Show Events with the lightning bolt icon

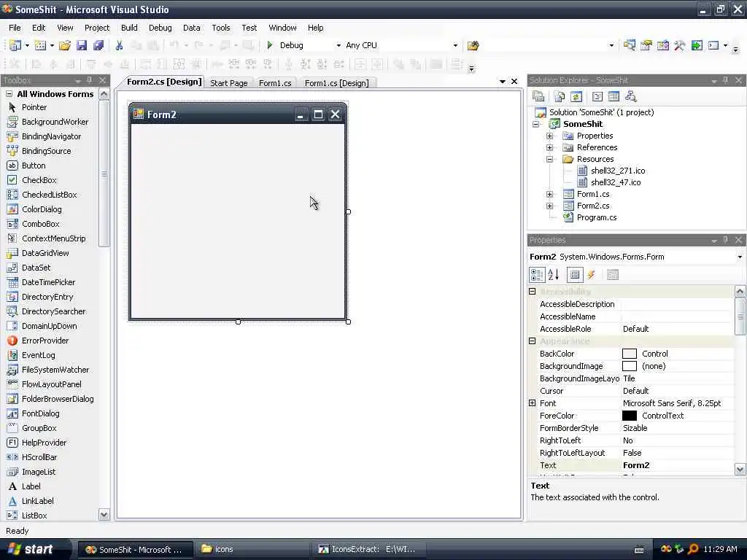[x=591, y=275]
